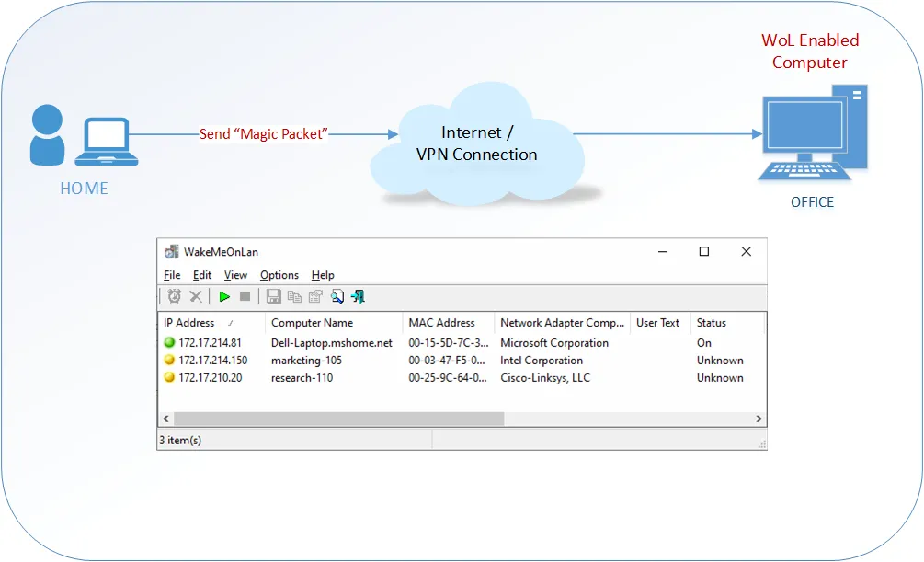Click the gray Stop Scanning square icon
This screenshot has height=562, width=924.
click(245, 296)
